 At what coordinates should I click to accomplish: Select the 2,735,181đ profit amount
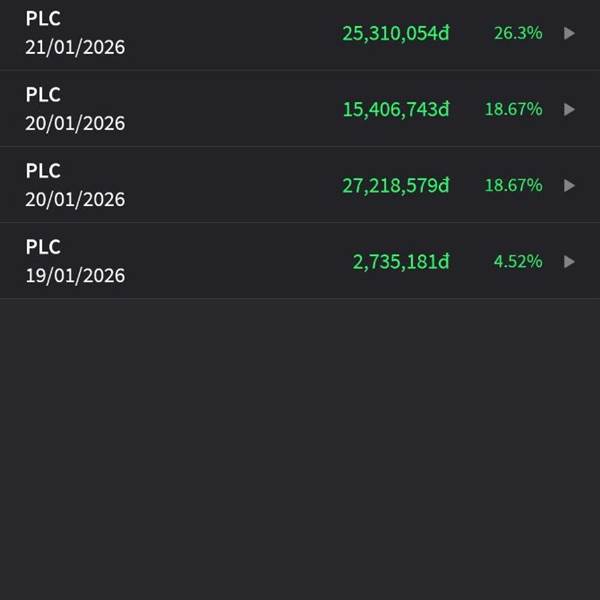[401, 262]
